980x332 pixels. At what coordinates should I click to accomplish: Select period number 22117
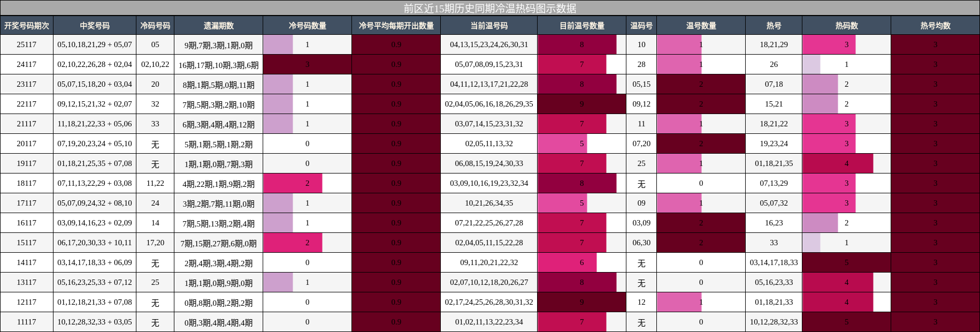coord(27,104)
